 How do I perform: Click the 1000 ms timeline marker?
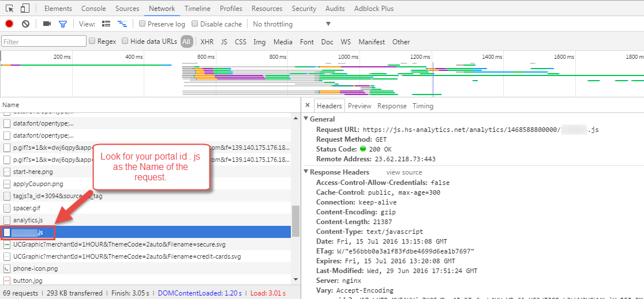pos(348,57)
